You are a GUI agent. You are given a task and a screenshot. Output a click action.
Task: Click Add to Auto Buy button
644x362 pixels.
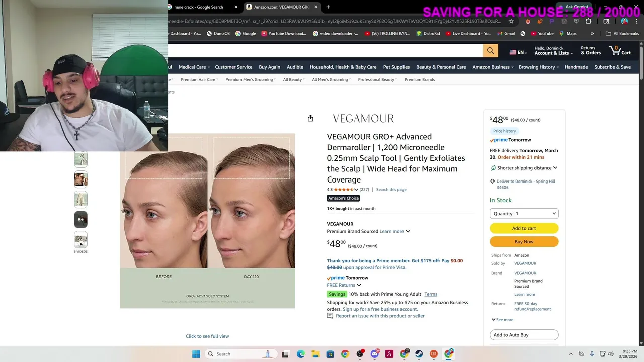tap(524, 335)
